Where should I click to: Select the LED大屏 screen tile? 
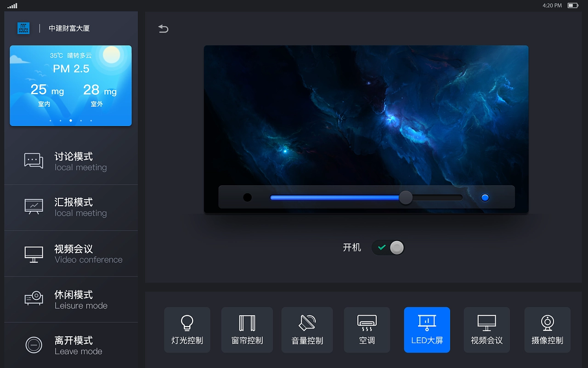point(427,330)
